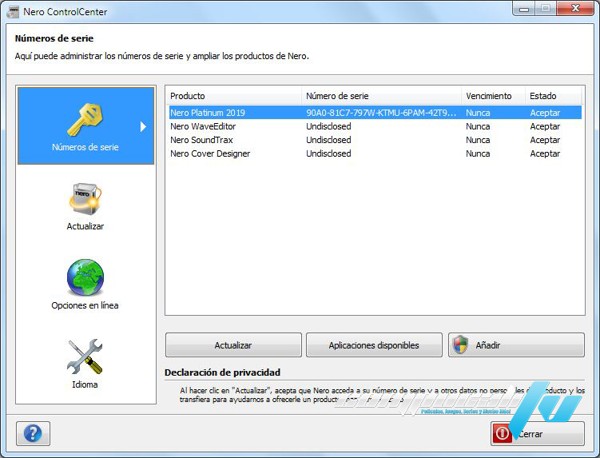This screenshot has width=600, height=458.
Task: Click Nunca expiry for Nero Cover Designer
Action: pyautogui.click(x=478, y=153)
